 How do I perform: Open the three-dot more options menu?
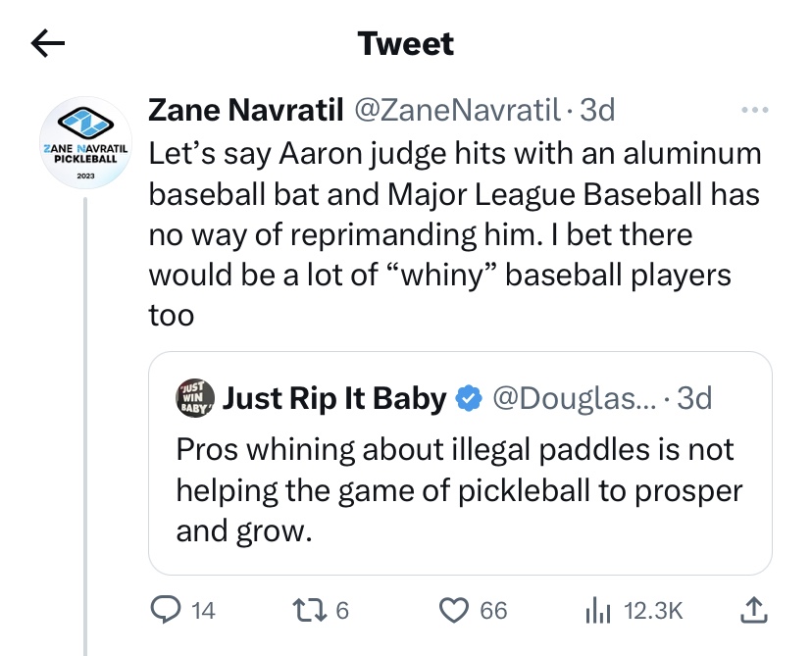pyautogui.click(x=754, y=110)
